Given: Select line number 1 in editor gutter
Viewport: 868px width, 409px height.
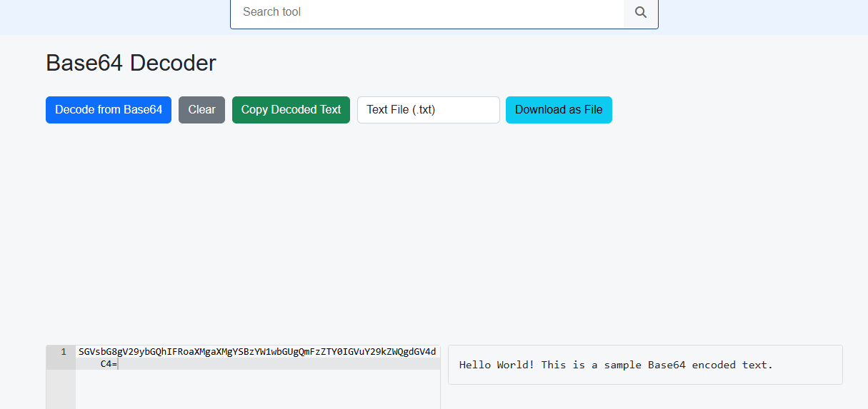Looking at the screenshot, I should (x=63, y=352).
